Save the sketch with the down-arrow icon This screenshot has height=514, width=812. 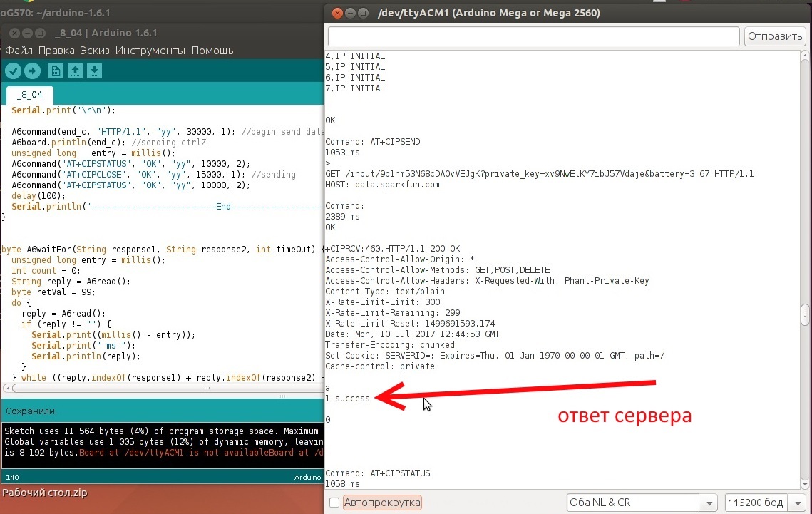point(94,71)
